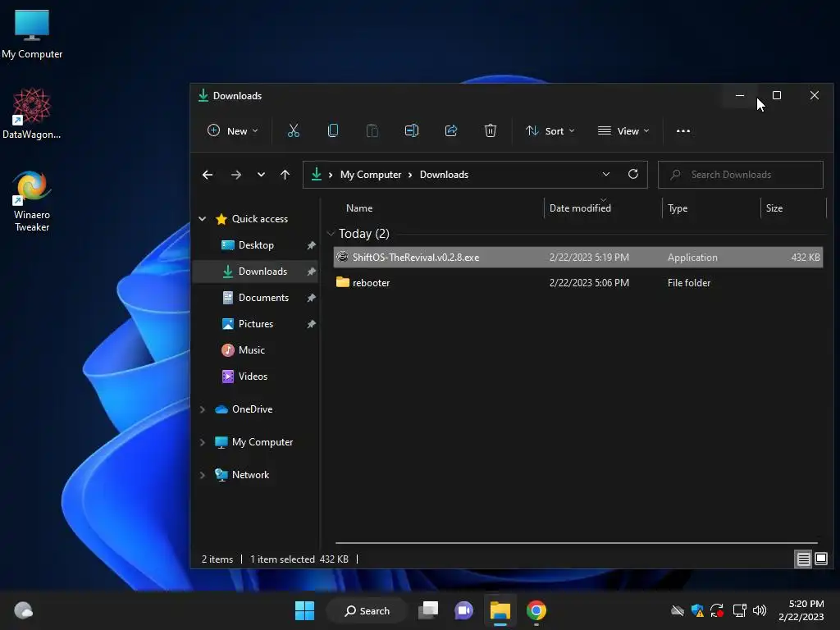The image size is (840, 630).
Task: Unpin Desktop using its pin icon
Action: point(311,245)
